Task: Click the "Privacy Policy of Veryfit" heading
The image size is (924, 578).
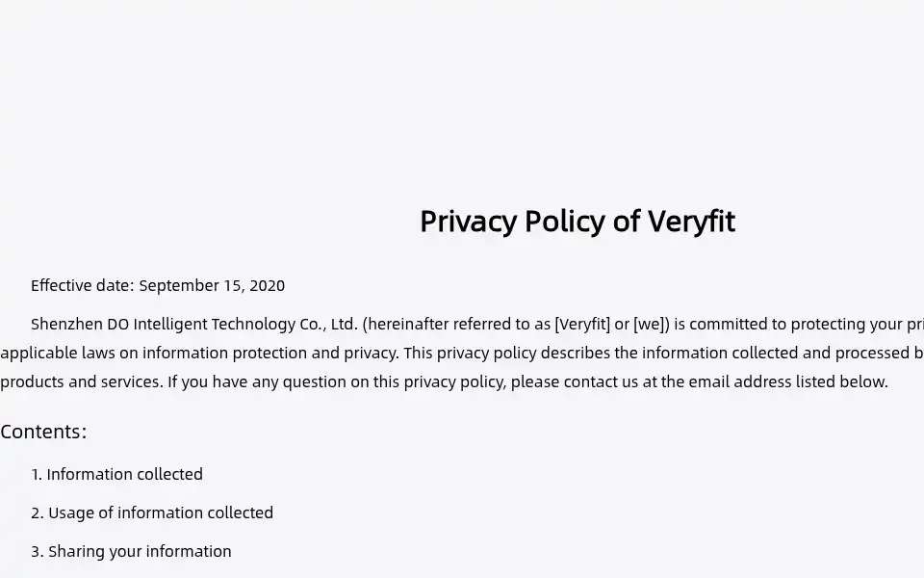Action: 577,222
